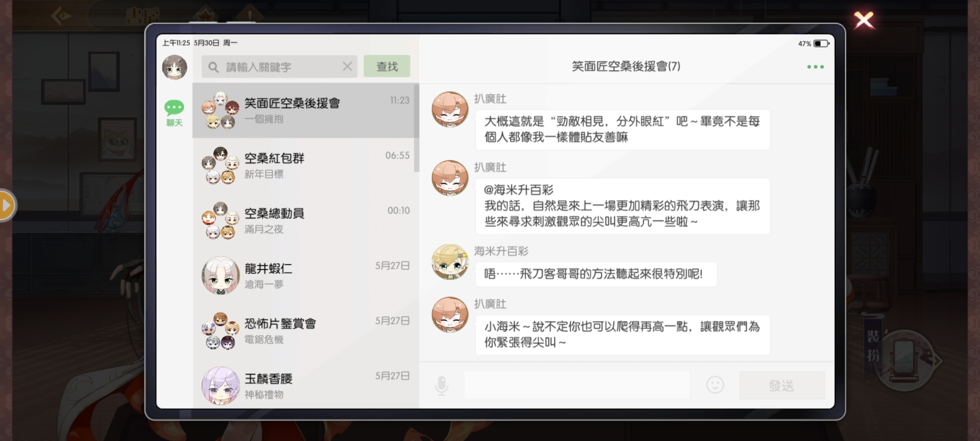The image size is (980, 441).
Task: Click the 空桑紅包群 group avatar cluster
Action: (220, 165)
